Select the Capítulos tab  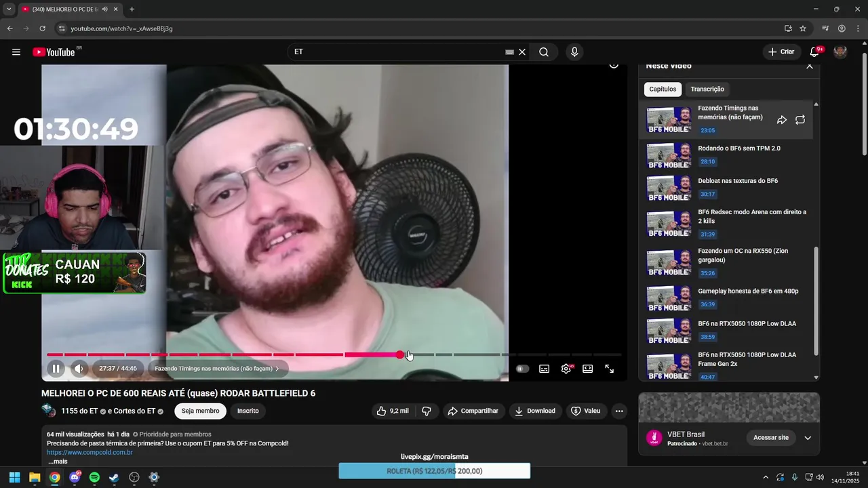tap(663, 89)
